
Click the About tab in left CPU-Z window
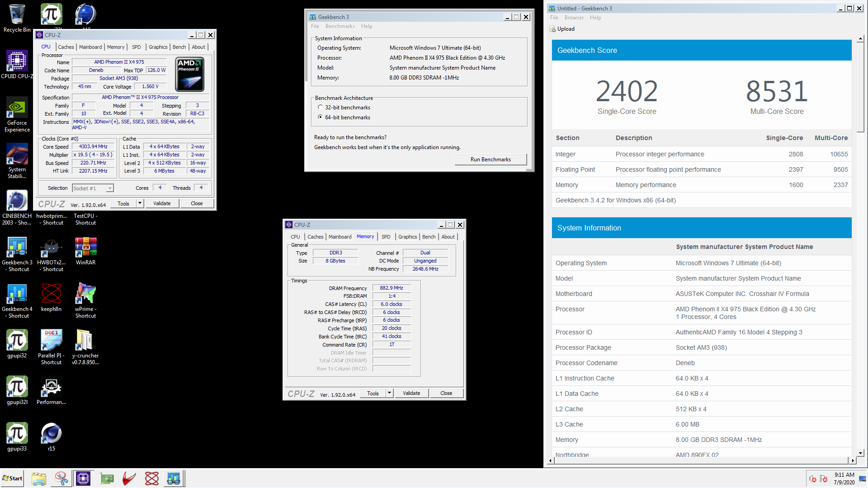point(198,47)
